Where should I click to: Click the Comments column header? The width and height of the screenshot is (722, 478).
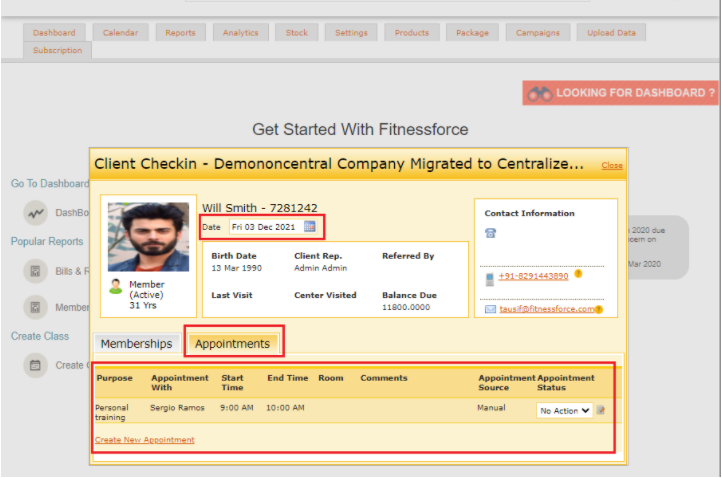click(384, 378)
